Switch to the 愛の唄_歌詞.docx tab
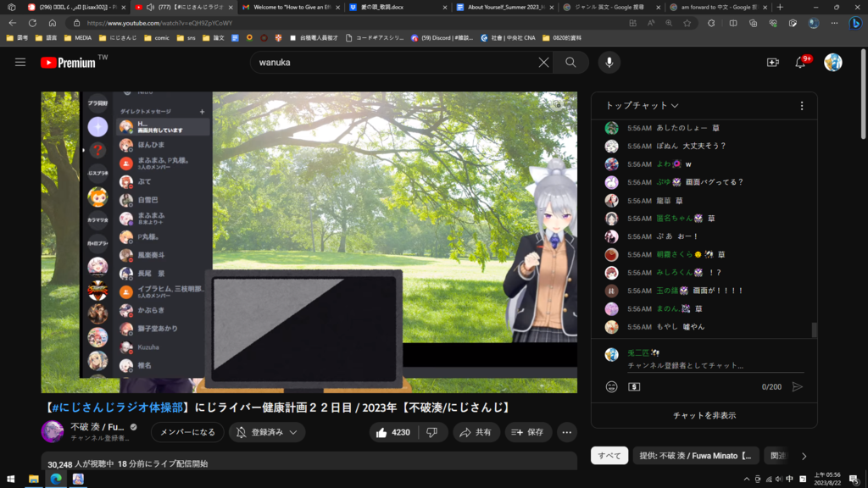This screenshot has height=488, width=868. (398, 7)
